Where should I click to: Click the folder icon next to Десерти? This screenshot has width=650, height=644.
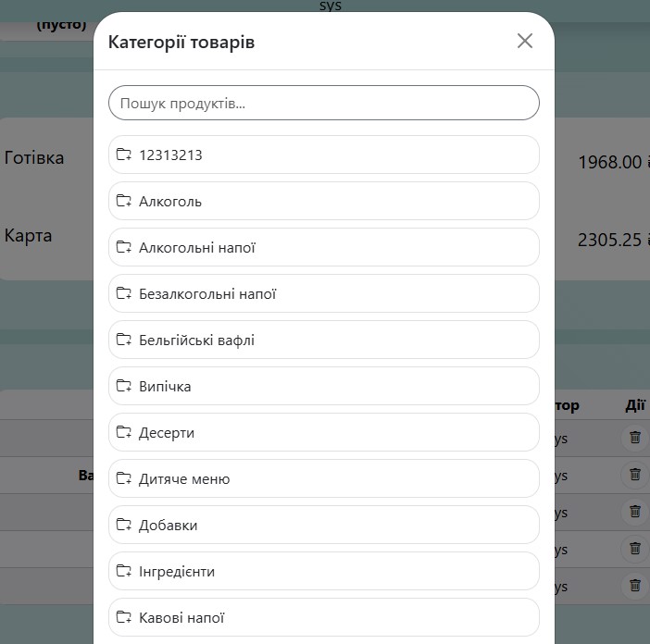(x=123, y=432)
